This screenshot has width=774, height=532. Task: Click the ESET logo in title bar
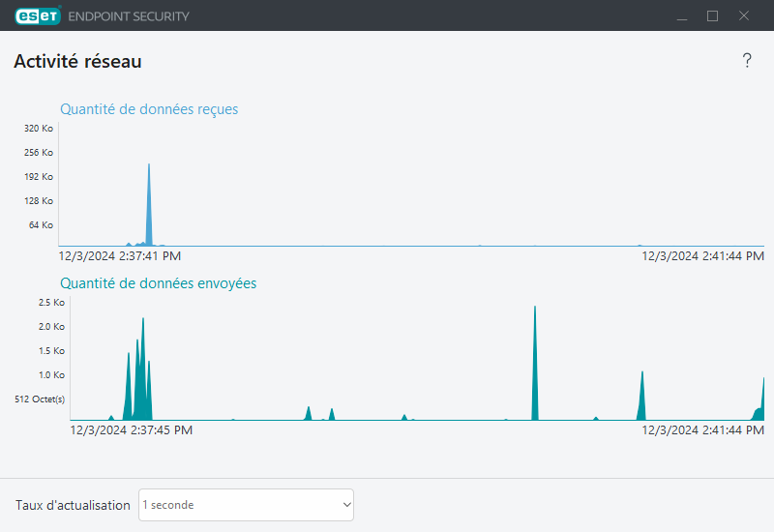(x=37, y=15)
